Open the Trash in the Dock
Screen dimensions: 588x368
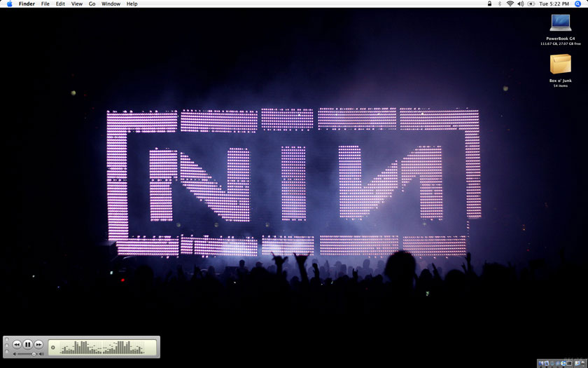coord(582,363)
